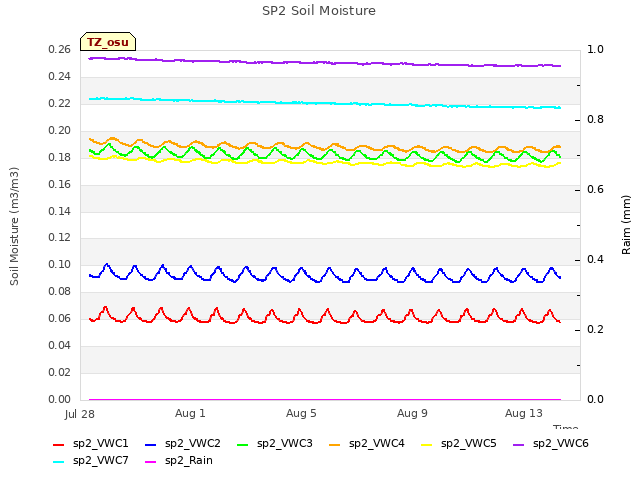Select the sp2_VWC4 legend label
The image size is (640, 480).
376,444
